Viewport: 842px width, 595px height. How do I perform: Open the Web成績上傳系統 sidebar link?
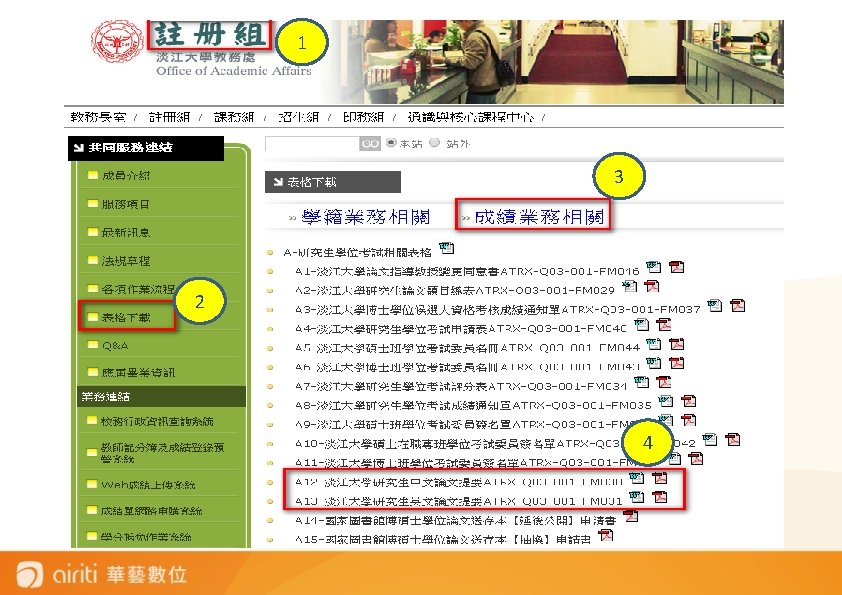[x=148, y=485]
